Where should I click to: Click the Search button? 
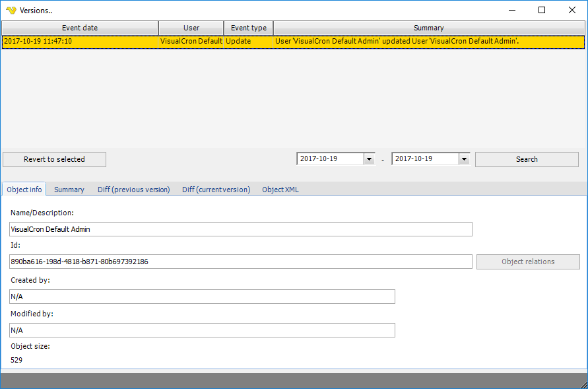click(527, 159)
